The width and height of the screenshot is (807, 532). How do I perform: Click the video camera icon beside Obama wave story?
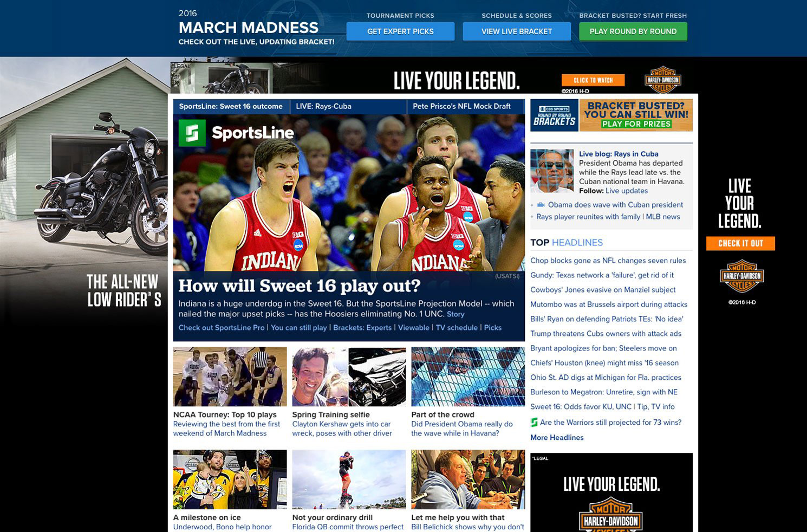click(x=541, y=205)
